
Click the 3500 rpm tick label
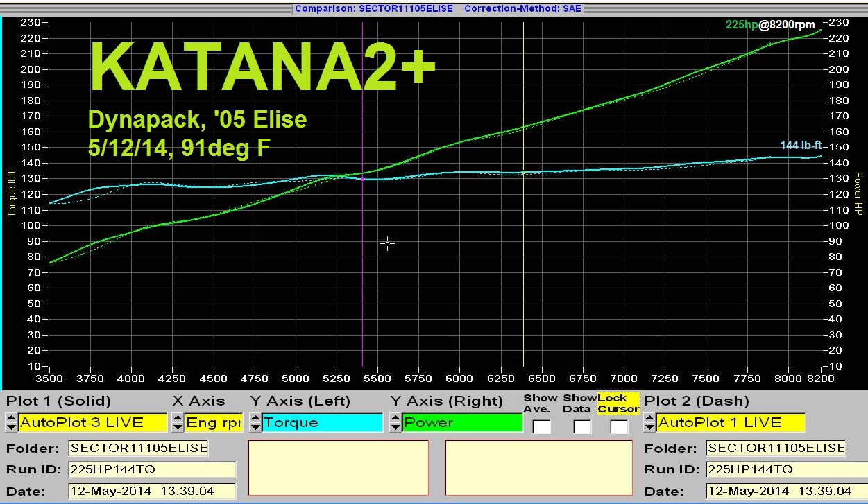click(49, 379)
